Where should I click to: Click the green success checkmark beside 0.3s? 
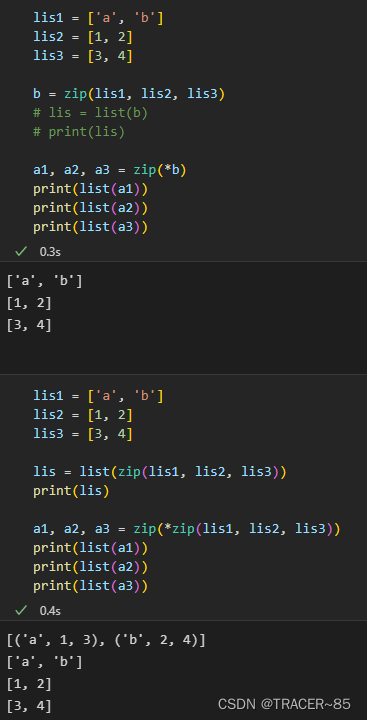pyautogui.click(x=21, y=251)
